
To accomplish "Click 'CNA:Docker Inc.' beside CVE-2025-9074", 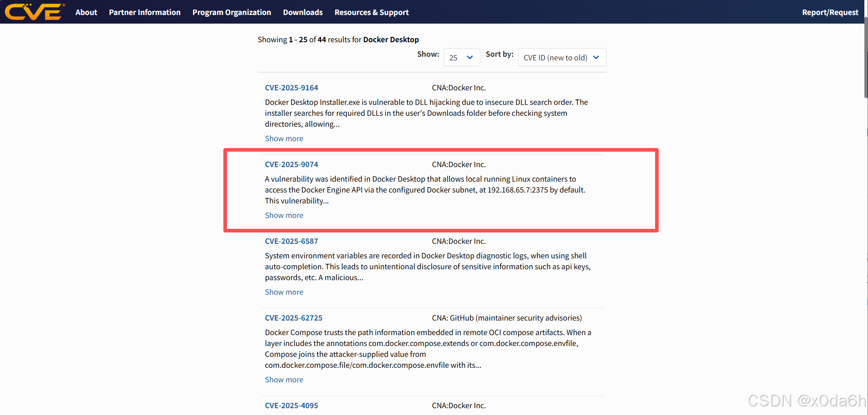I will [459, 164].
